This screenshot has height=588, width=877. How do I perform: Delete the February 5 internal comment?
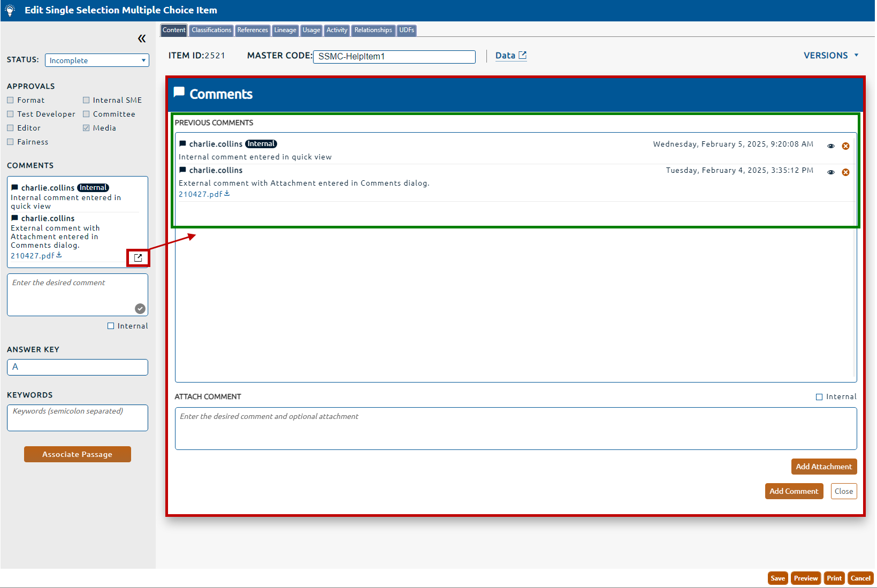[x=845, y=146]
